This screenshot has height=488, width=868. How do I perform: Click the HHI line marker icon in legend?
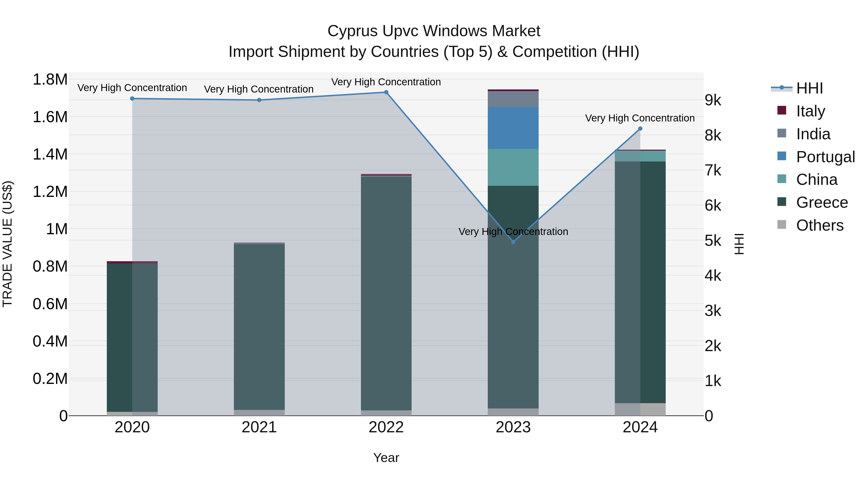point(781,87)
